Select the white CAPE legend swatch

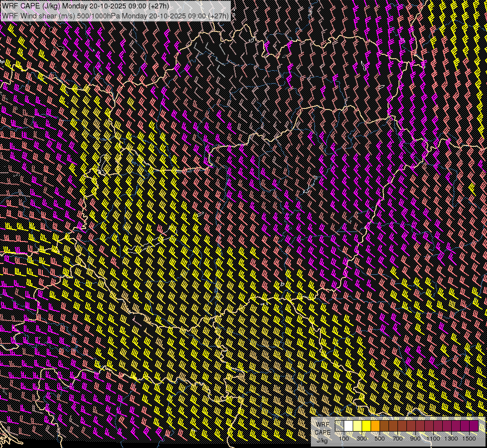coord(349,426)
